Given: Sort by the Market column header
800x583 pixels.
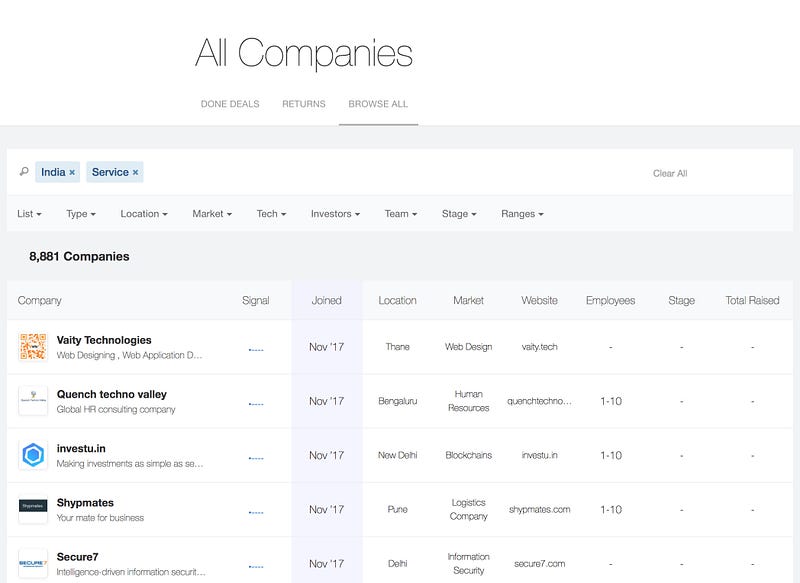Looking at the screenshot, I should coord(468,300).
